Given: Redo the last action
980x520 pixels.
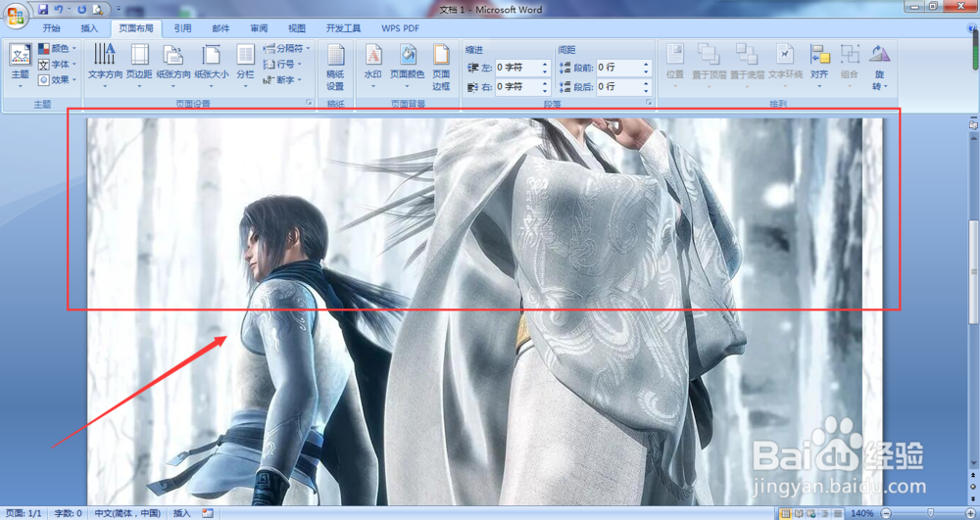Looking at the screenshot, I should [82, 10].
